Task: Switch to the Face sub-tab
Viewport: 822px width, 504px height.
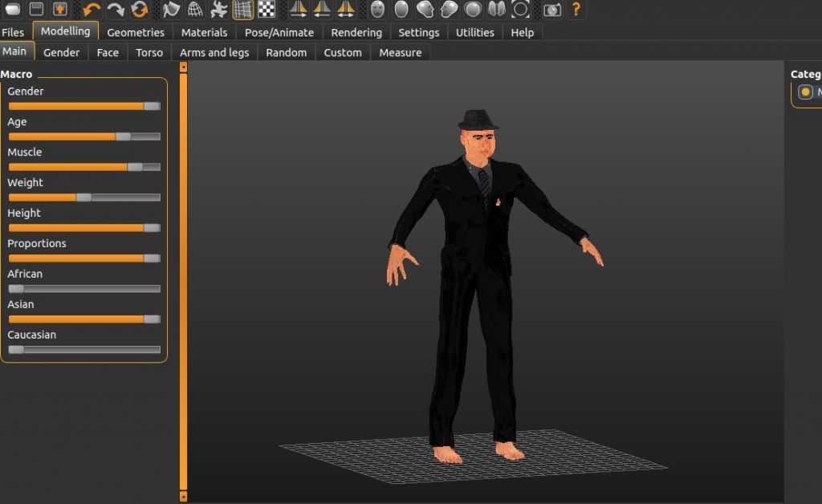Action: pyautogui.click(x=108, y=53)
